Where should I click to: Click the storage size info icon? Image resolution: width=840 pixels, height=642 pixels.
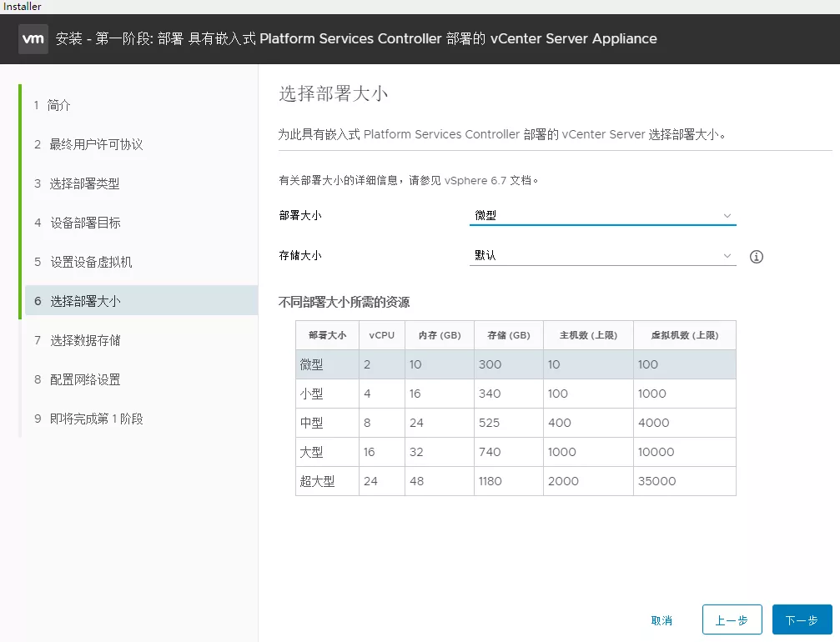point(757,257)
